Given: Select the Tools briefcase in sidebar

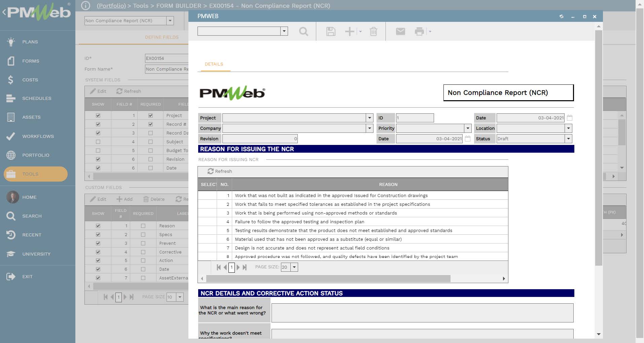Looking at the screenshot, I should [x=11, y=174].
